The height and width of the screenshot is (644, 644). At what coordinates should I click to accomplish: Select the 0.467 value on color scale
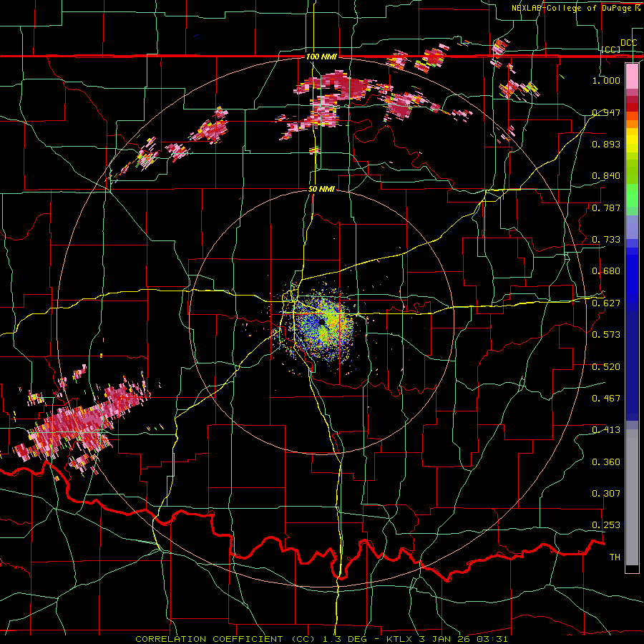coord(606,399)
